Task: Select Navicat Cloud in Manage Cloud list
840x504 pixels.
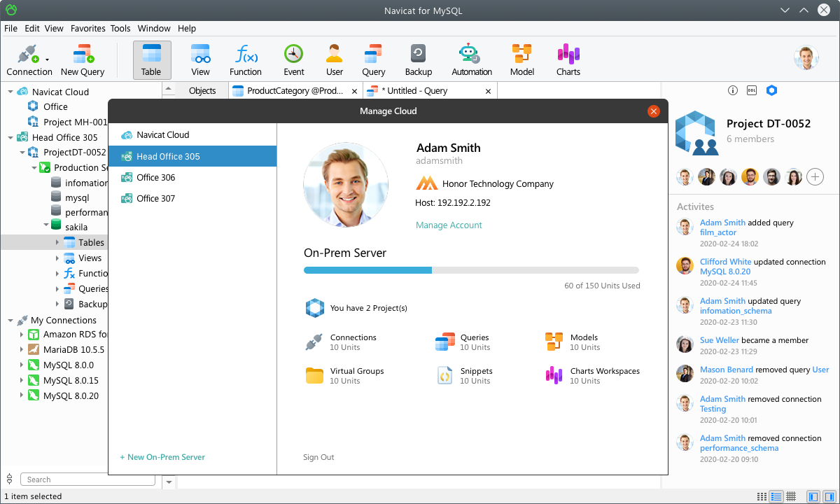Action: 192,135
